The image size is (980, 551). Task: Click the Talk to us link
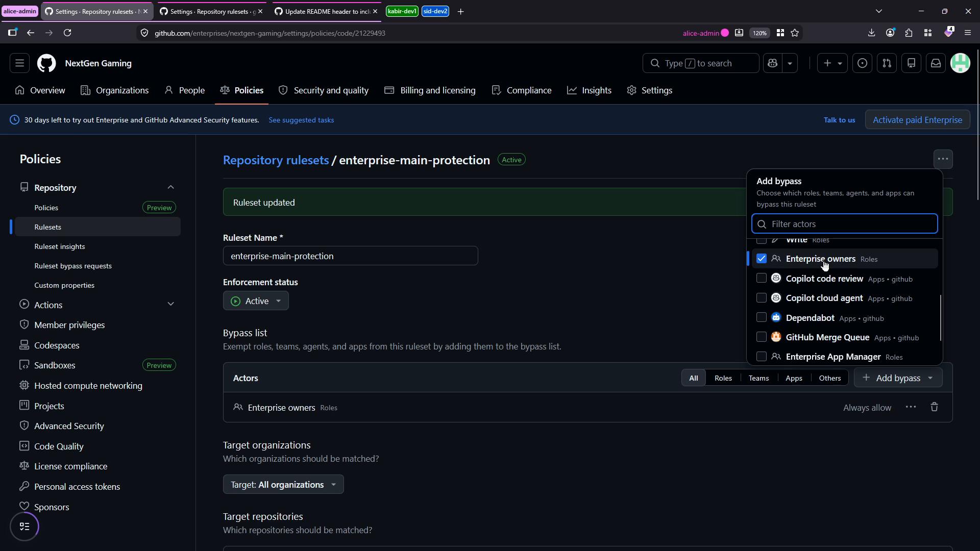(x=839, y=120)
